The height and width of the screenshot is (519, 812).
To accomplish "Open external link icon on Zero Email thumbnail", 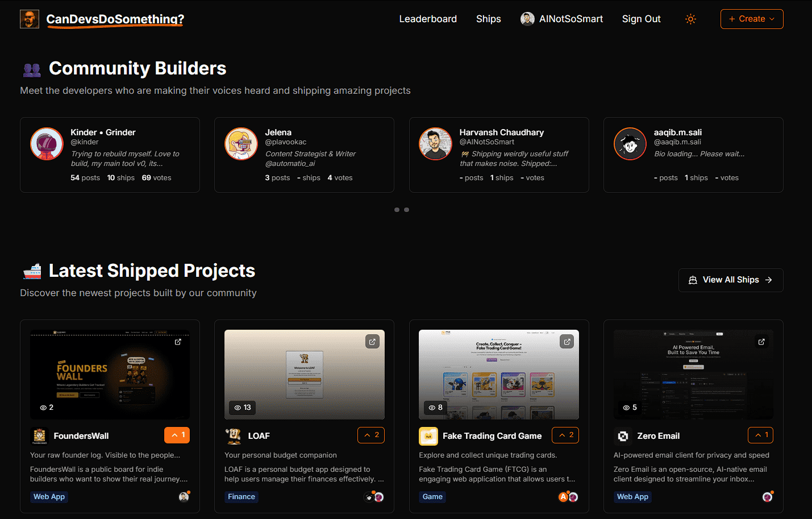I will coord(761,342).
